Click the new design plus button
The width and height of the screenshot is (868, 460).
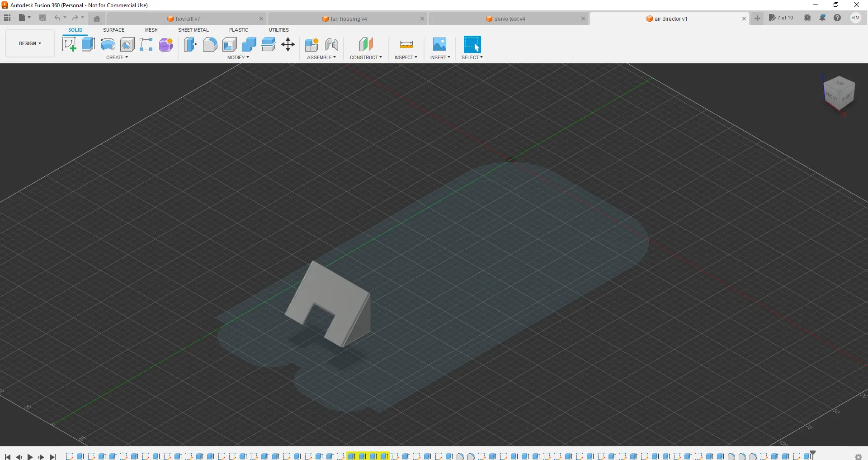point(757,19)
